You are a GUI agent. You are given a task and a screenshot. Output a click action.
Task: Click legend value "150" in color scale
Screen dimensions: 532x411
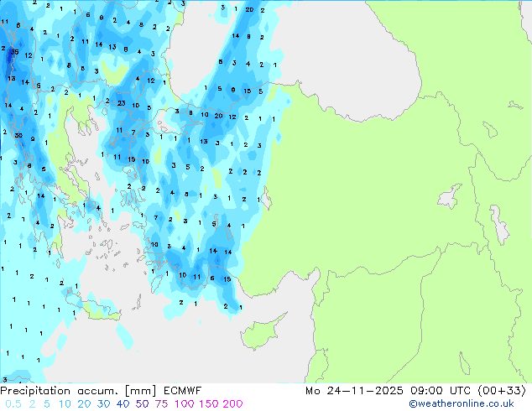[209, 404]
